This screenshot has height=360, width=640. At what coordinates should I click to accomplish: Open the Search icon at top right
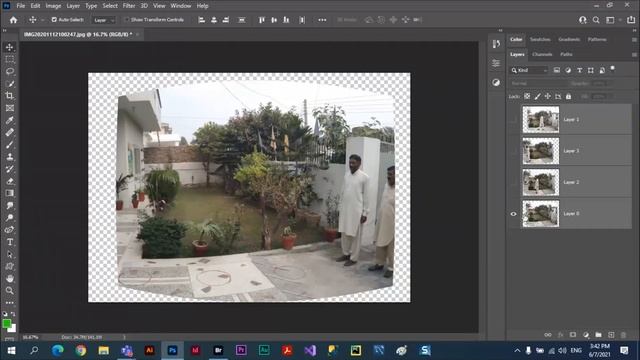596,20
